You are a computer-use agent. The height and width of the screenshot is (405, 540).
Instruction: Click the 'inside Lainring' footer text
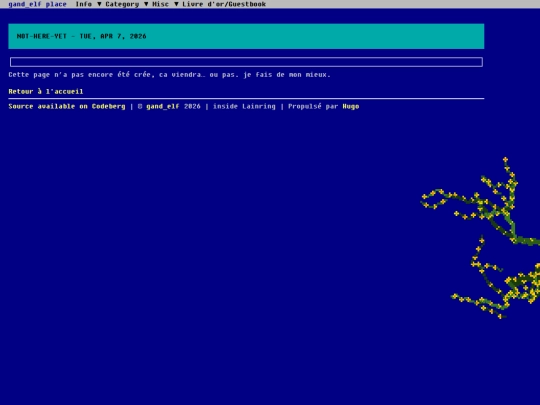[x=244, y=106]
